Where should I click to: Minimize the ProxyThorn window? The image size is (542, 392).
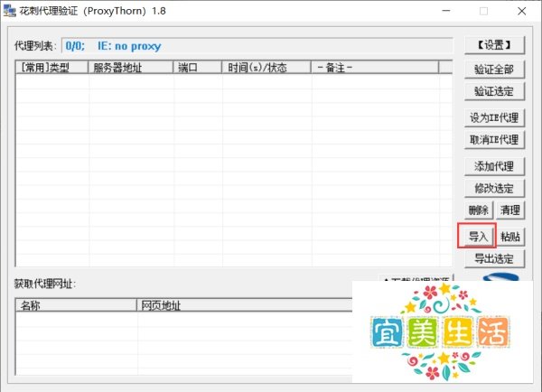446,11
